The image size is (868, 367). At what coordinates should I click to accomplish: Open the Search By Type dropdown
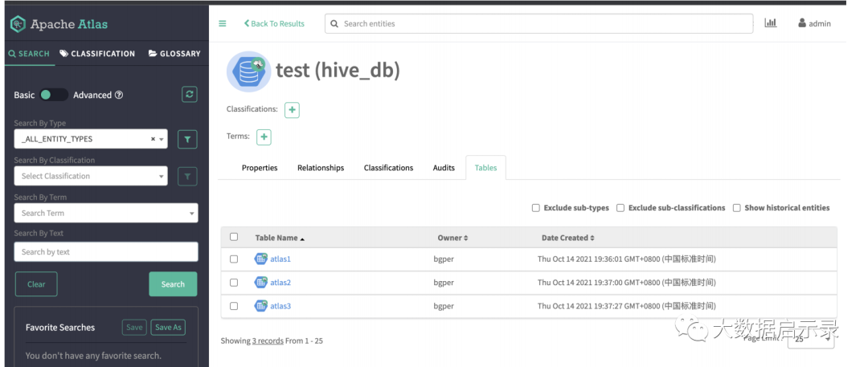[91, 139]
